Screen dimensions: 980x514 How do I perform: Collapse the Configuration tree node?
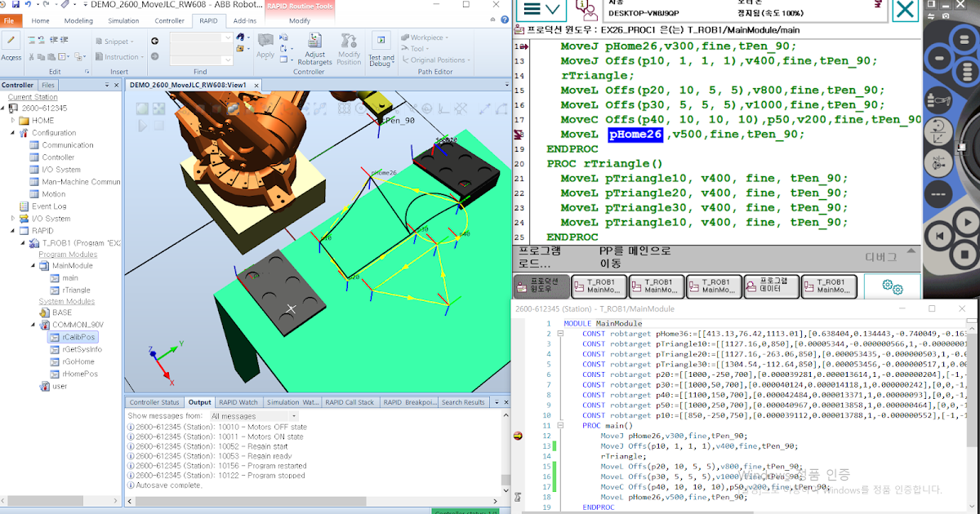point(13,133)
